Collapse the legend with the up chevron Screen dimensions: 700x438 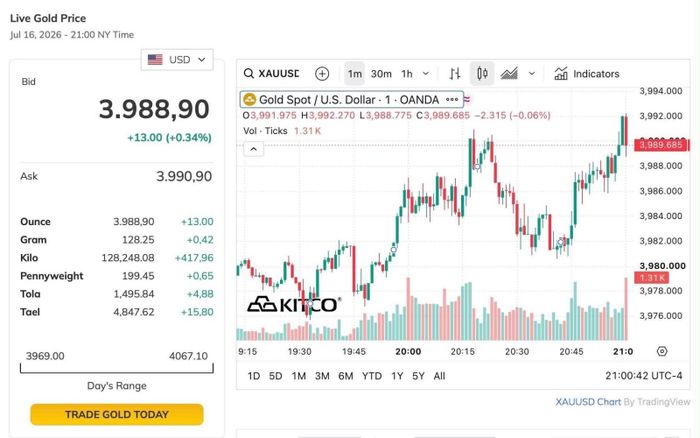(254, 149)
